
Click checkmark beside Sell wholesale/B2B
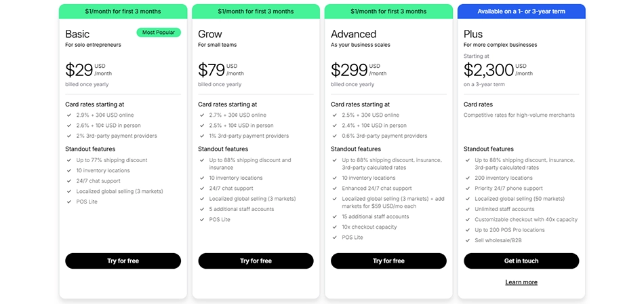[x=468, y=240]
